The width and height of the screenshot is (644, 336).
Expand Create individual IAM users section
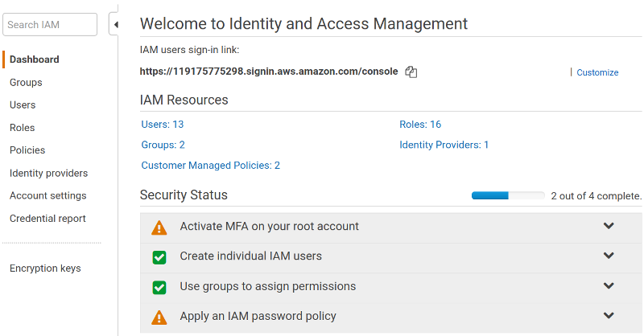[x=609, y=256]
